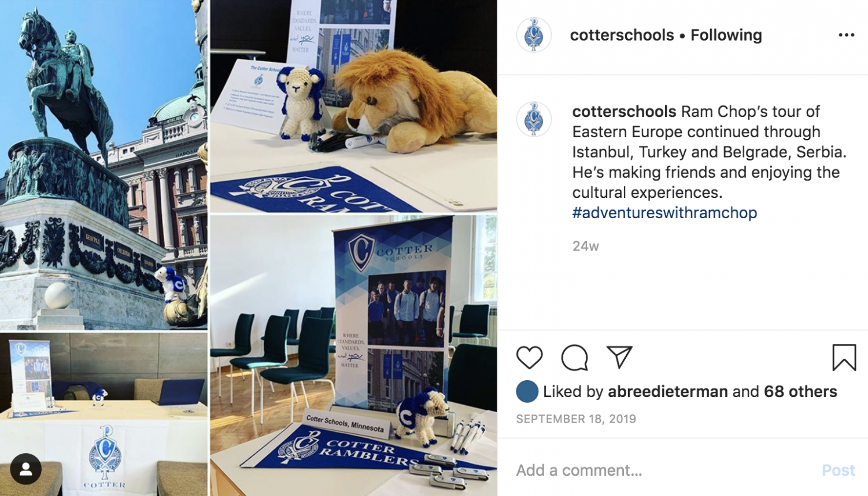This screenshot has width=868, height=496.
Task: Share post with the paper plane icon
Action: click(619, 357)
